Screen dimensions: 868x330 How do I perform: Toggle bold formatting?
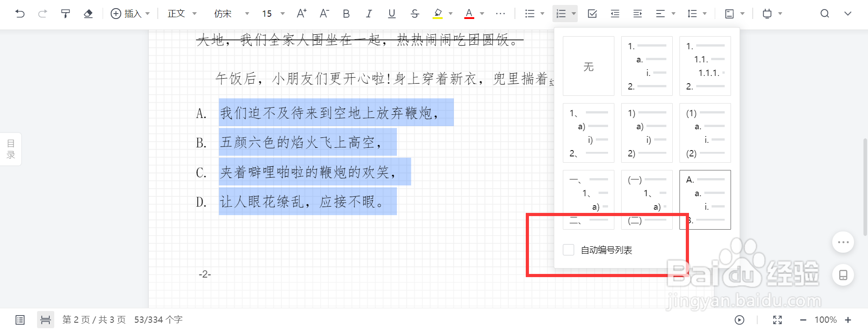[x=346, y=14]
